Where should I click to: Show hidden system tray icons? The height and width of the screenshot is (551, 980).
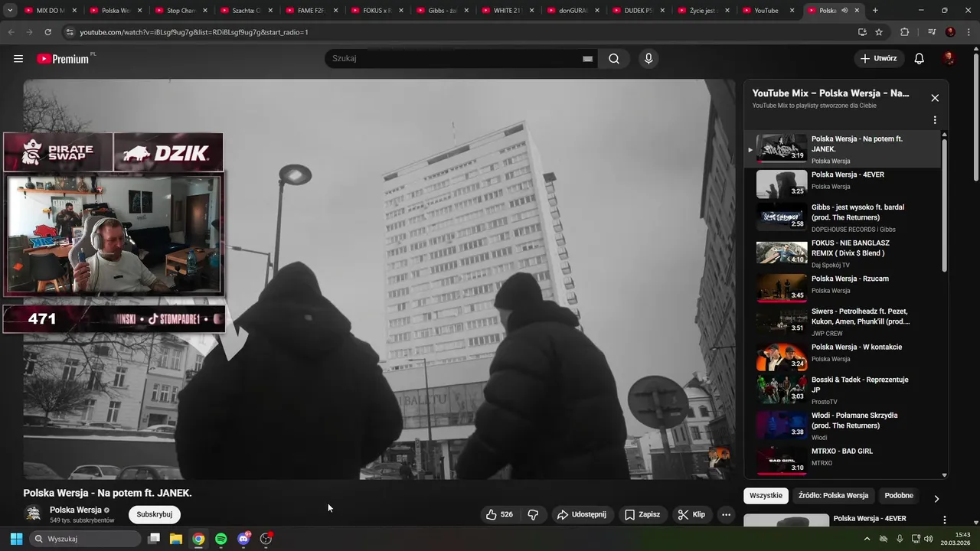coord(867,539)
